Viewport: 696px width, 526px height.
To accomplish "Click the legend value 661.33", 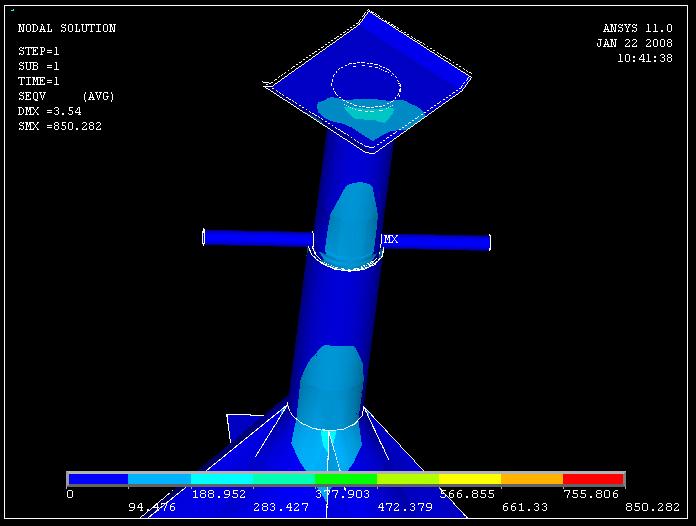I will coord(525,507).
